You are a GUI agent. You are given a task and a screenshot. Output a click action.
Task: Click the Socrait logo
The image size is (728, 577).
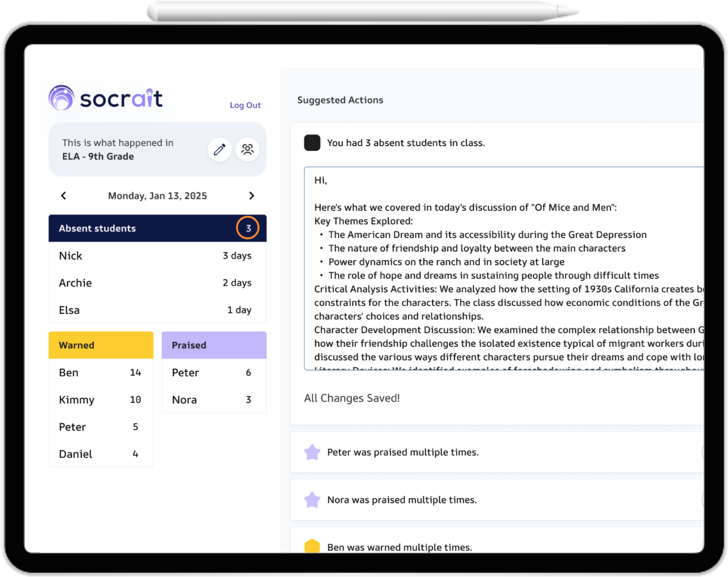pos(106,98)
